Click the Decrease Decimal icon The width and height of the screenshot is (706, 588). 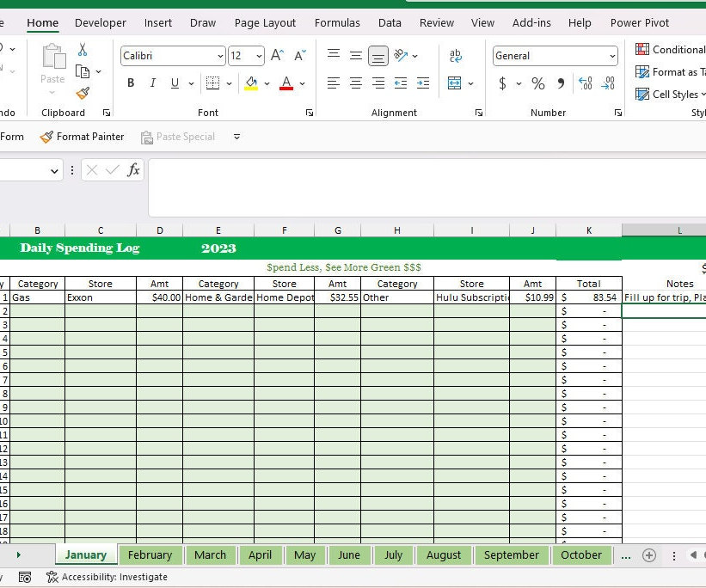[x=606, y=83]
